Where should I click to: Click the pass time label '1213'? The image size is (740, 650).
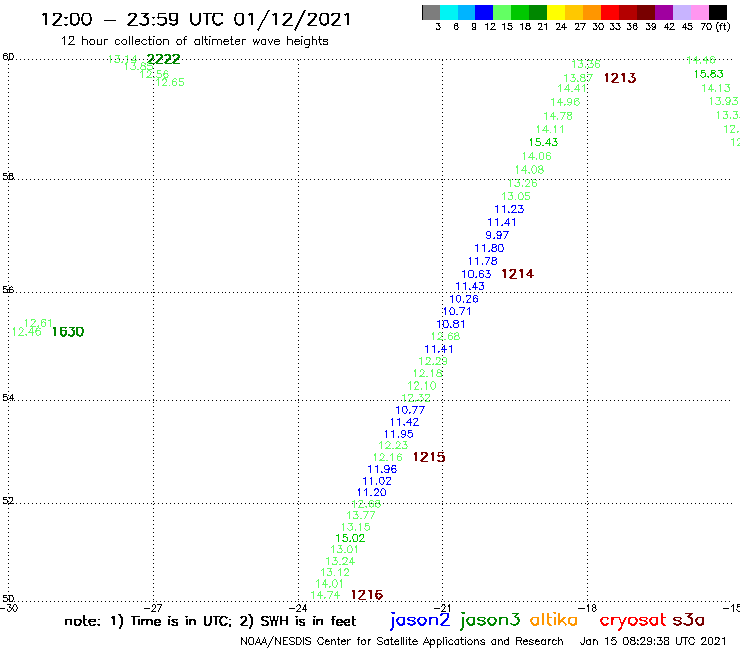(620, 78)
